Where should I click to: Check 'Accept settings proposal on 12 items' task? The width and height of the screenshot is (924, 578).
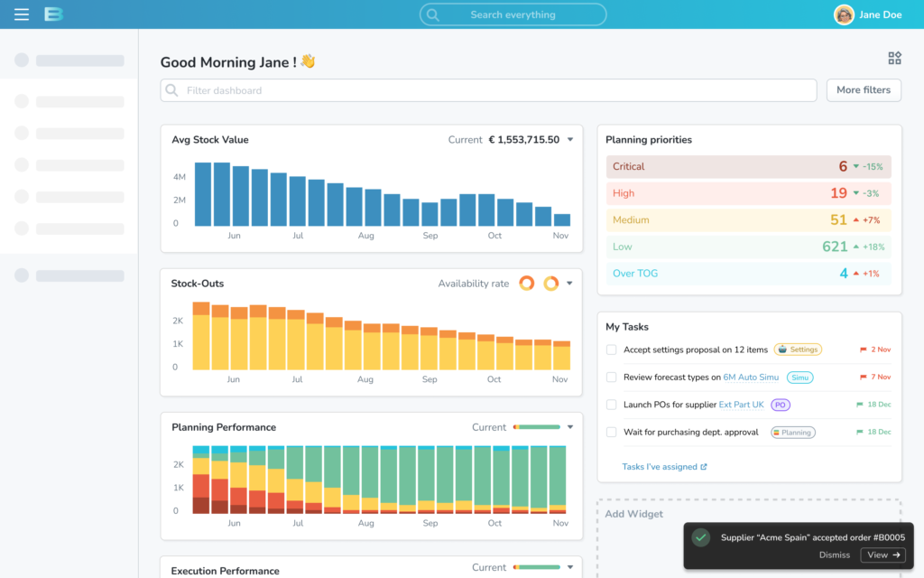(x=612, y=350)
